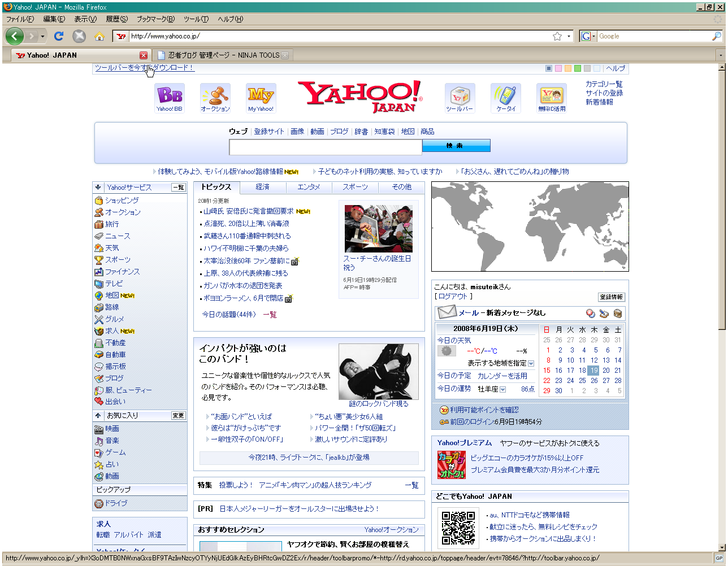Open the ファイル menu

click(x=20, y=19)
